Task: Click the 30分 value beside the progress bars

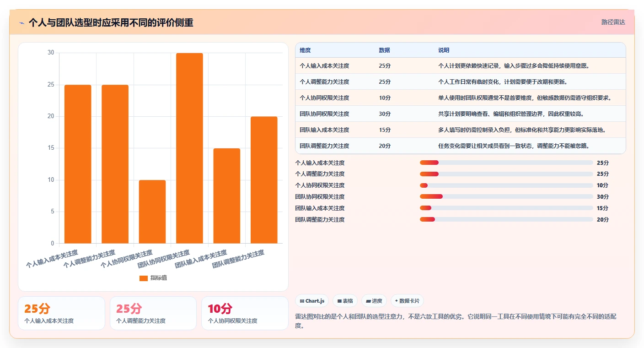Action: pyautogui.click(x=603, y=196)
